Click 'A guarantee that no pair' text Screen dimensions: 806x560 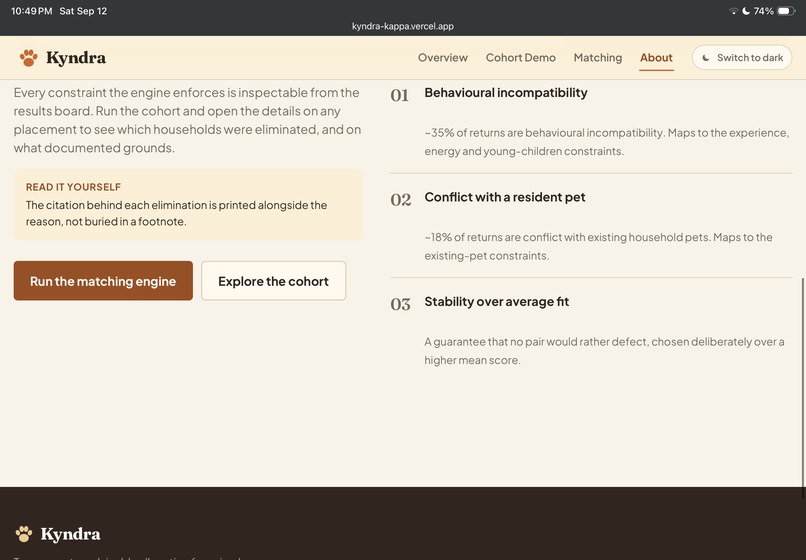click(604, 351)
